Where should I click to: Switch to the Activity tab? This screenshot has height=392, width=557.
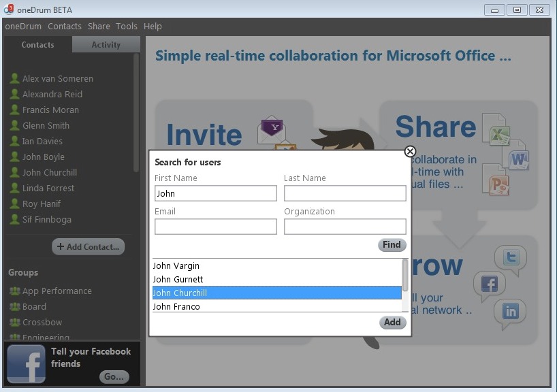[106, 45]
